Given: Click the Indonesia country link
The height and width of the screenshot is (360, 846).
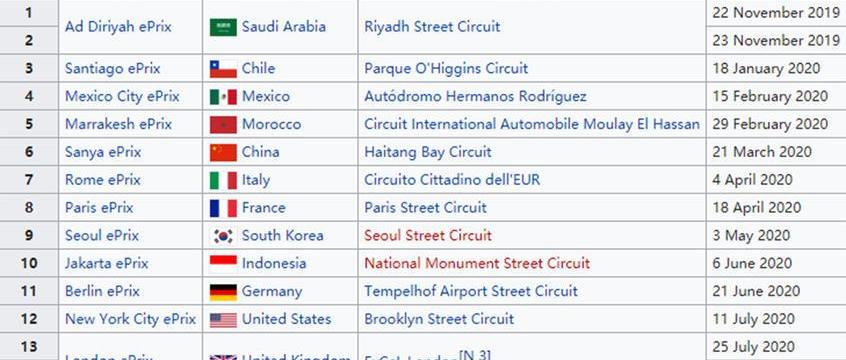Looking at the screenshot, I should click(274, 263).
